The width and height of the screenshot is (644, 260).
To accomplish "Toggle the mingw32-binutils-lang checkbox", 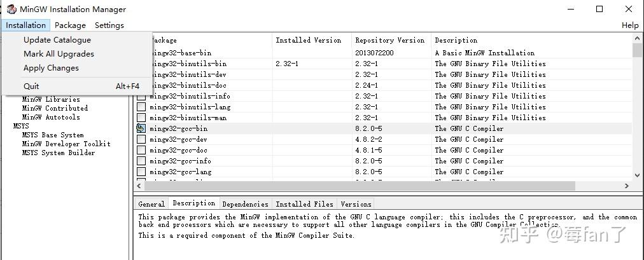I will (x=141, y=107).
